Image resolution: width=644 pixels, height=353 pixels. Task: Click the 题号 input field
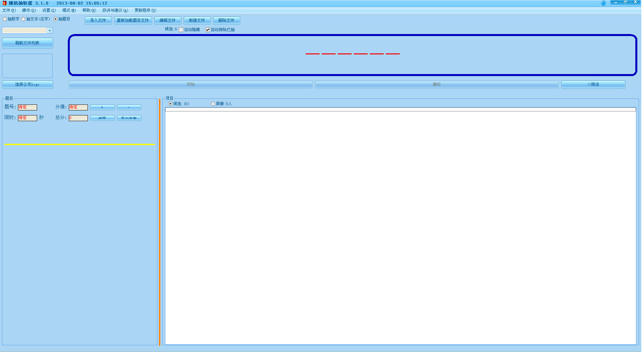(28, 107)
